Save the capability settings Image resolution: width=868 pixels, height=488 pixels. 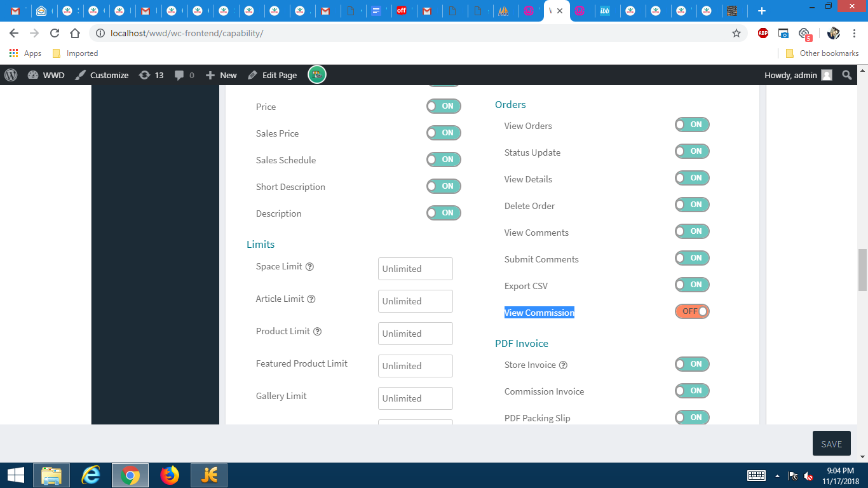(831, 444)
